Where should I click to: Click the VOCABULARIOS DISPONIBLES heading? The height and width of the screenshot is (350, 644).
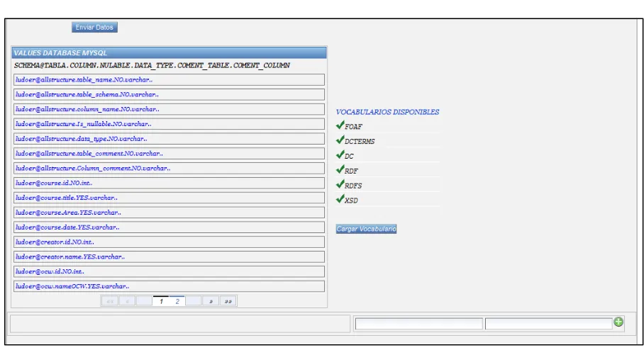point(387,112)
